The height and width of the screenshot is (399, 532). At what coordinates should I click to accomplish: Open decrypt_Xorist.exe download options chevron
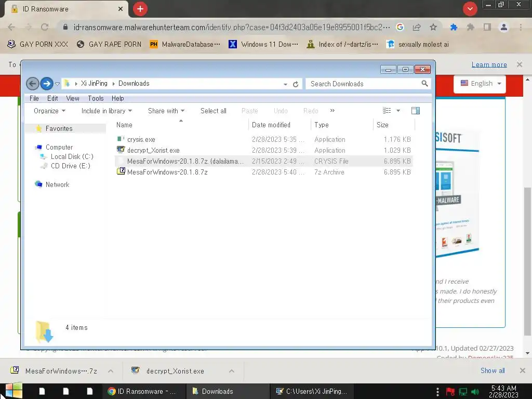[232, 371]
